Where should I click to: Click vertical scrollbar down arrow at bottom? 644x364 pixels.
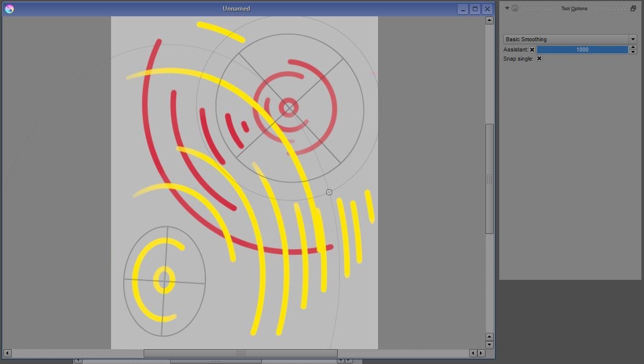[489, 345]
